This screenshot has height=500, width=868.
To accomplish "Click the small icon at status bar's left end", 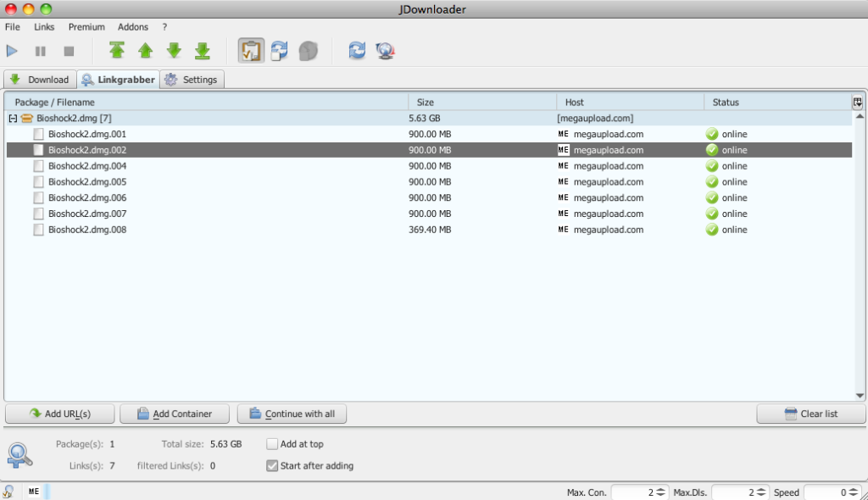I will click(8, 492).
